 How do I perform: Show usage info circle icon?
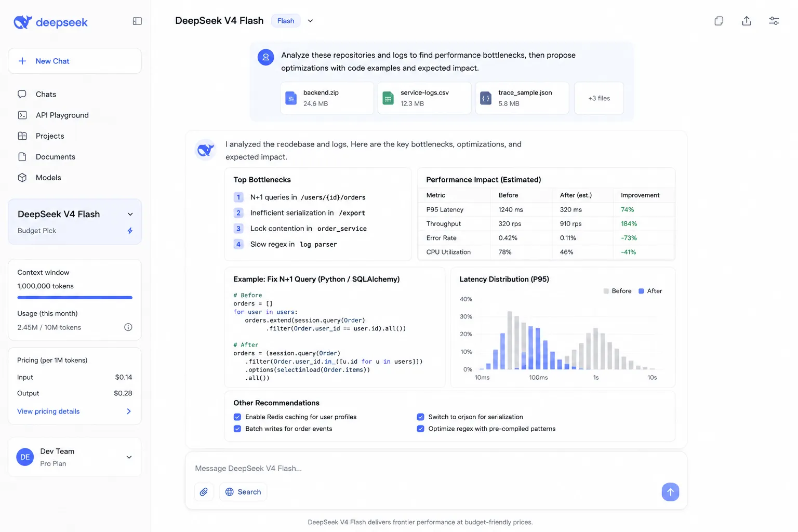[x=128, y=327]
